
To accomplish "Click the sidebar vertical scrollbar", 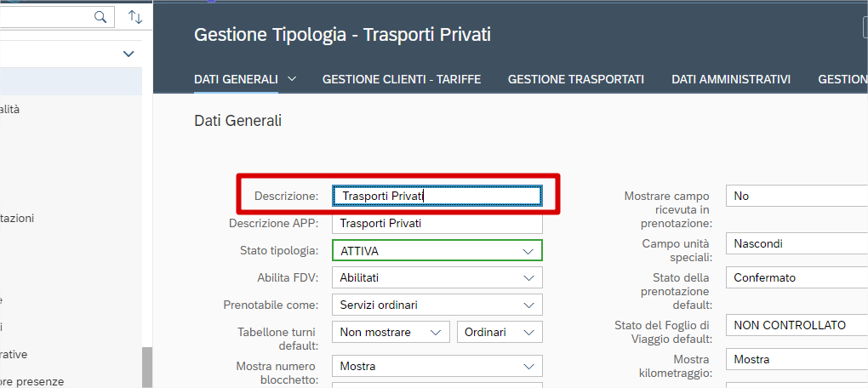I will 147,366.
